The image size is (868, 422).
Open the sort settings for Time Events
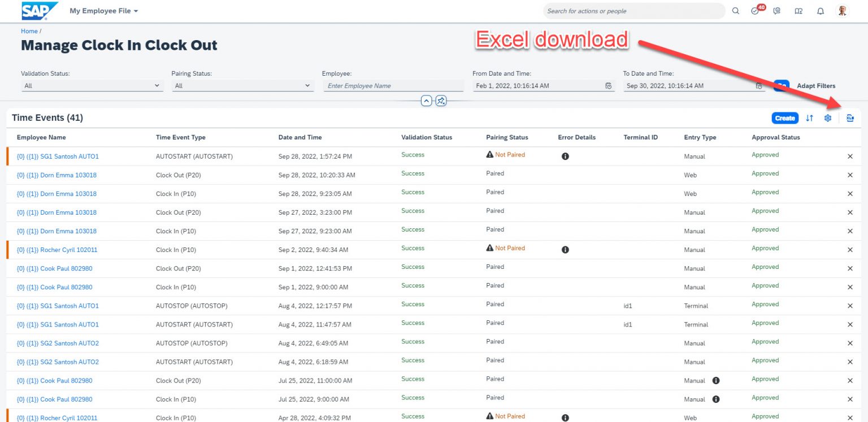[x=809, y=118]
